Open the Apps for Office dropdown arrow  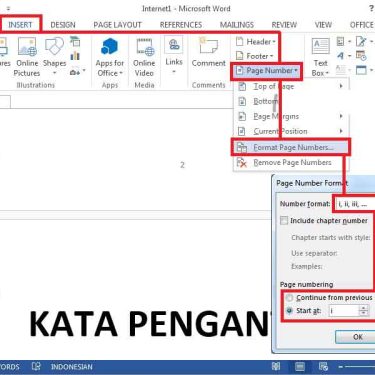point(121,73)
